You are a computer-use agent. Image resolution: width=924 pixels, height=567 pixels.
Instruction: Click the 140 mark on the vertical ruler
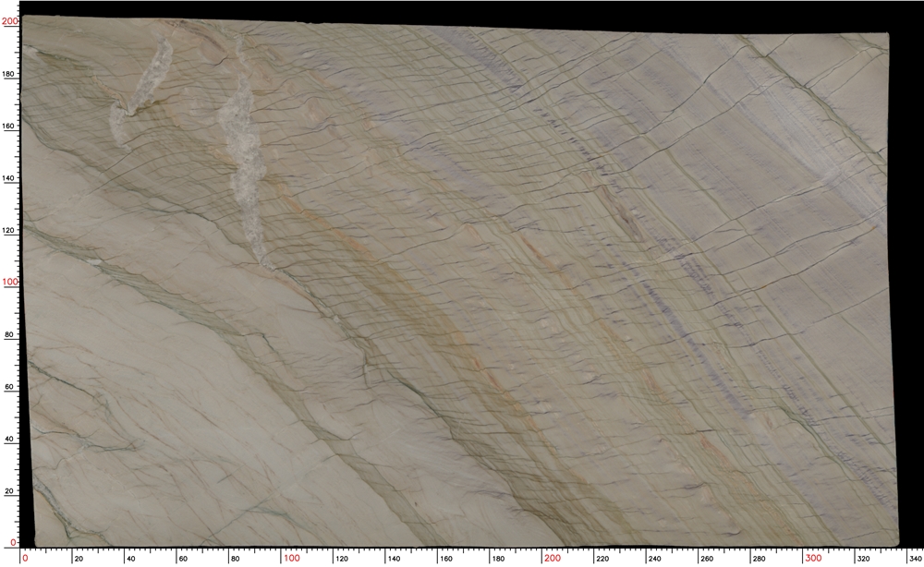pyautogui.click(x=10, y=178)
